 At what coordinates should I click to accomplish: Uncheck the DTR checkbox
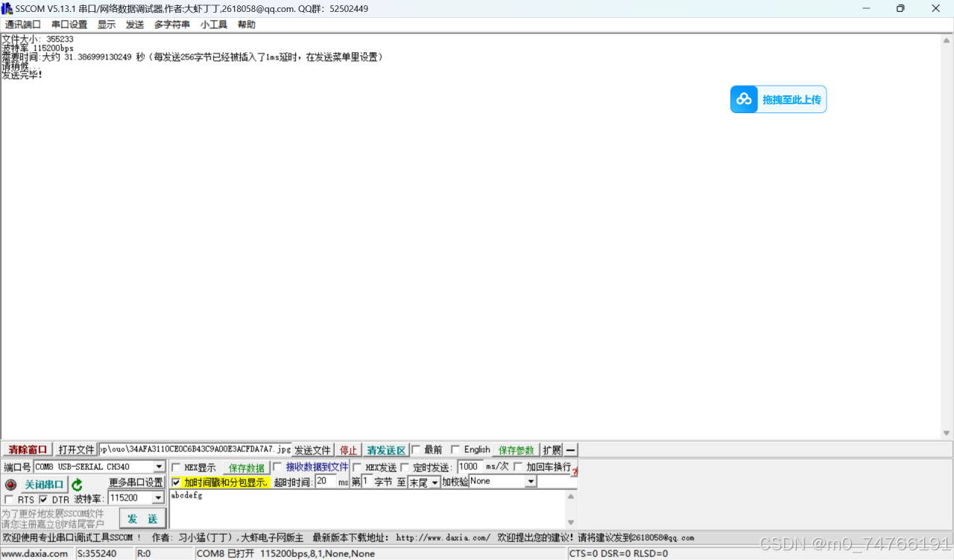tap(43, 499)
